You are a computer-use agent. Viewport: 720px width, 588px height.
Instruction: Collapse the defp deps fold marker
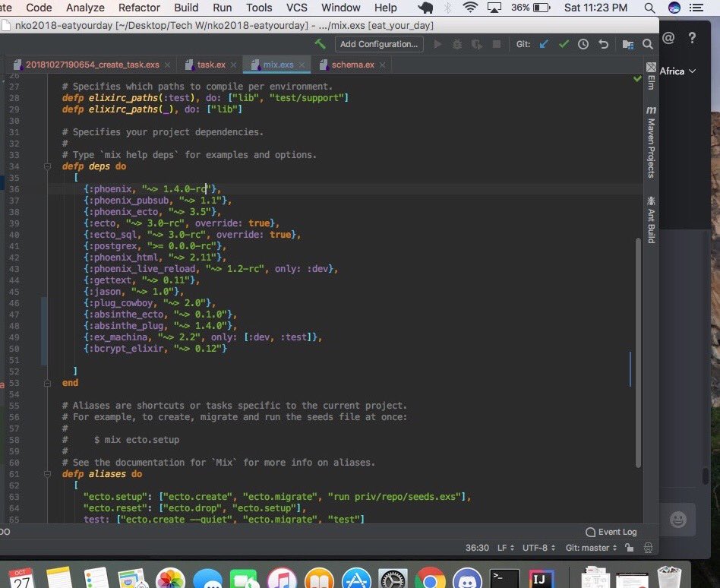coord(47,166)
